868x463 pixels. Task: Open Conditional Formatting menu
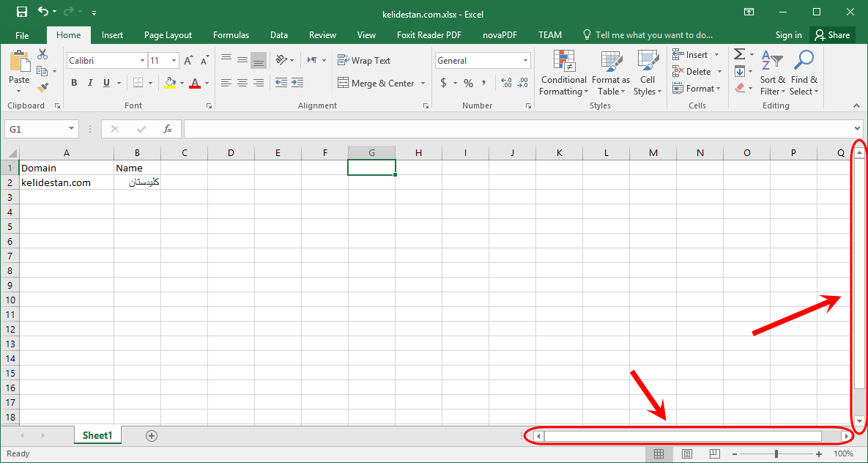tap(563, 73)
